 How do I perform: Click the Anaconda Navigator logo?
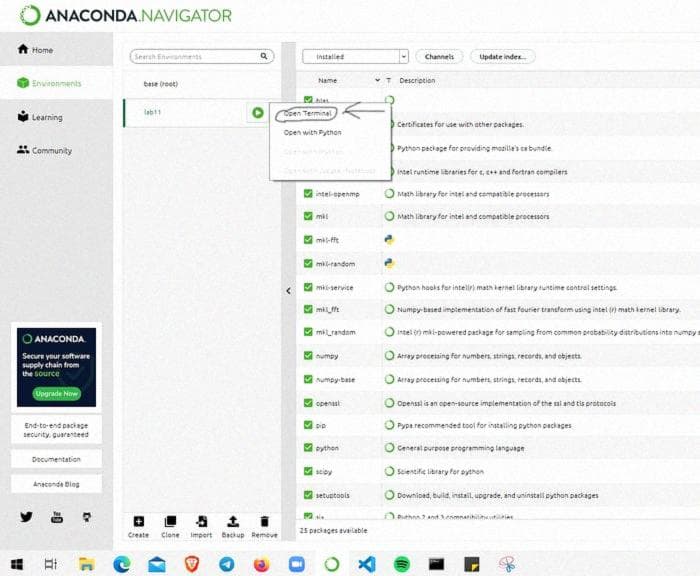[126, 16]
